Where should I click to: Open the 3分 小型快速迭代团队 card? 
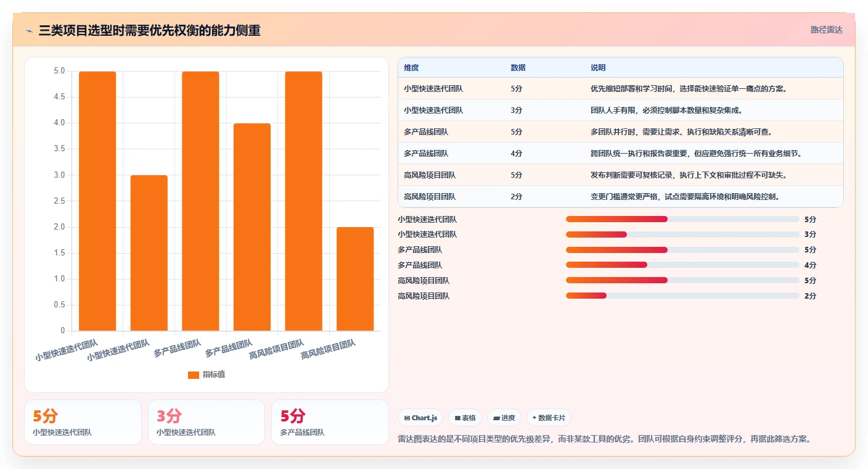[207, 422]
